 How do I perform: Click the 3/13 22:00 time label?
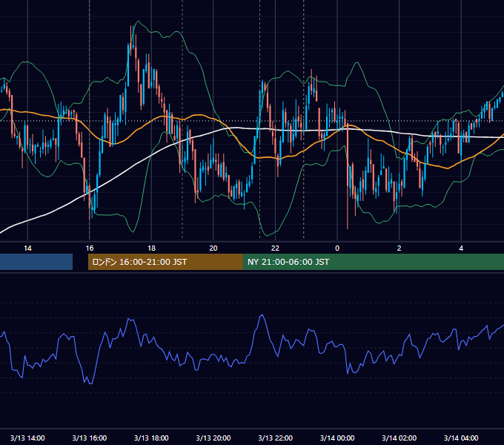coord(276,438)
